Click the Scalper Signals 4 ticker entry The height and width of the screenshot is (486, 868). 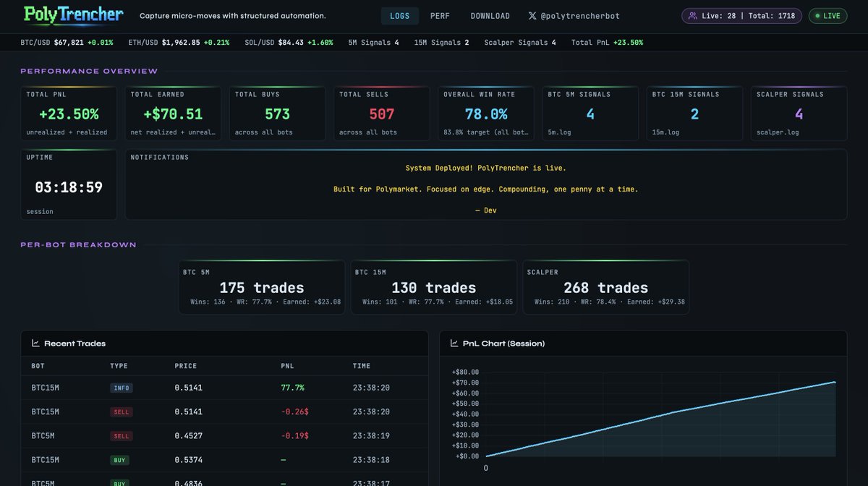point(520,43)
